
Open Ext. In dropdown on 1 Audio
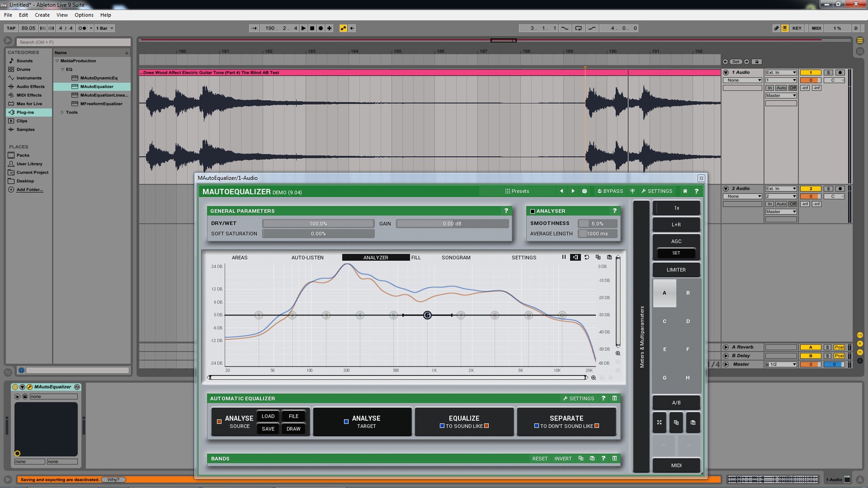(x=781, y=72)
